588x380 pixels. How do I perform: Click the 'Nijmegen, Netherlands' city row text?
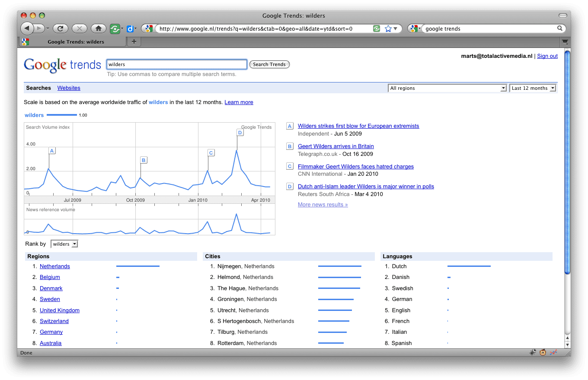coord(246,266)
